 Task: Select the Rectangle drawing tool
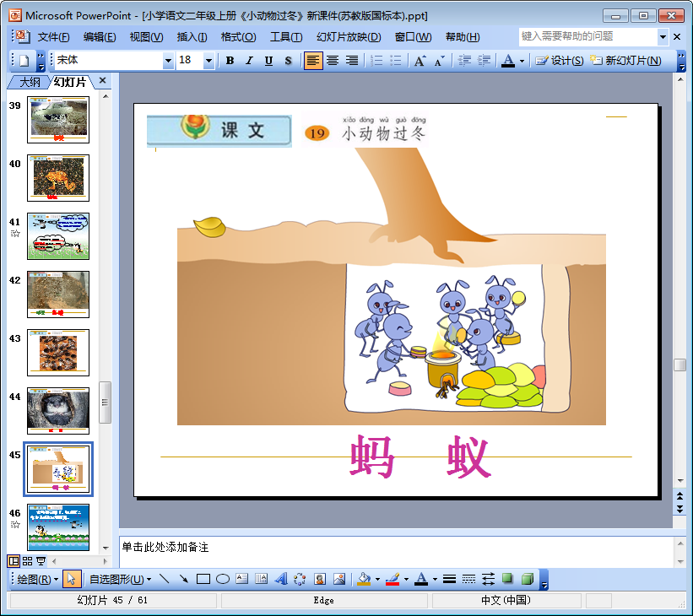[x=203, y=579]
